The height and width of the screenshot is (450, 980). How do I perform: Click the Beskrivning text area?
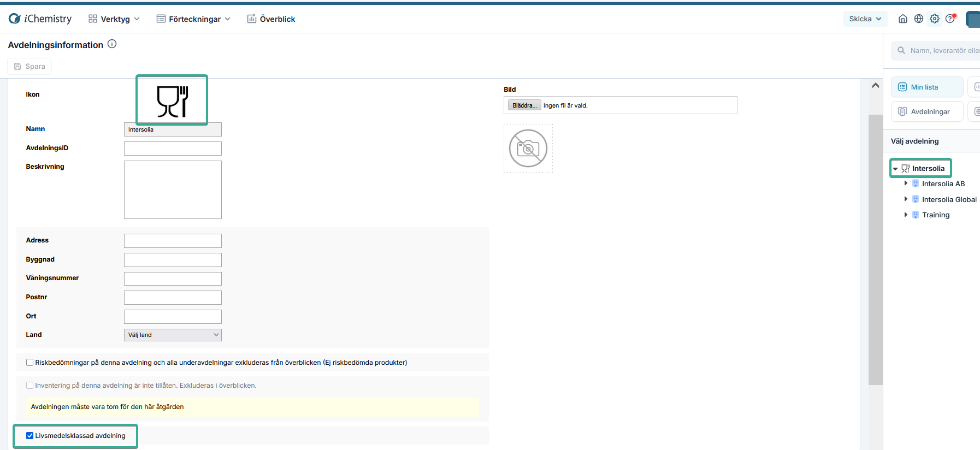pos(173,190)
